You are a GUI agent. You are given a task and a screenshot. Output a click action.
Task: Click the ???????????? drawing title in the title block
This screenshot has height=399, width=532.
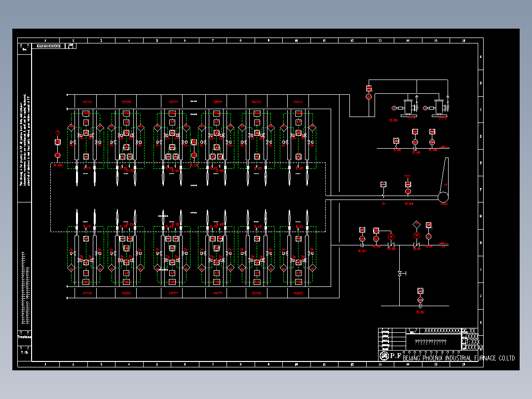pos(430,342)
